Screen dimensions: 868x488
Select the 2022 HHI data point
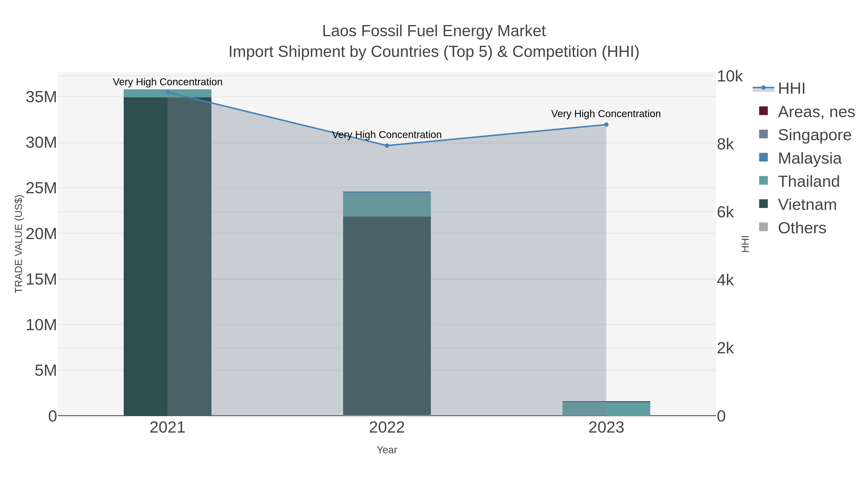pyautogui.click(x=387, y=146)
